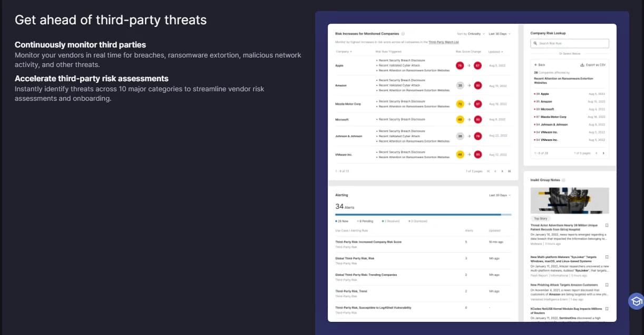
Task: Open the Sort by Criticality dropdown
Action: click(x=471, y=34)
